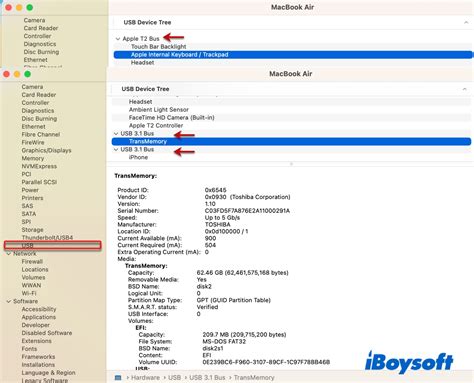Open Extensions under Software

click(36, 341)
